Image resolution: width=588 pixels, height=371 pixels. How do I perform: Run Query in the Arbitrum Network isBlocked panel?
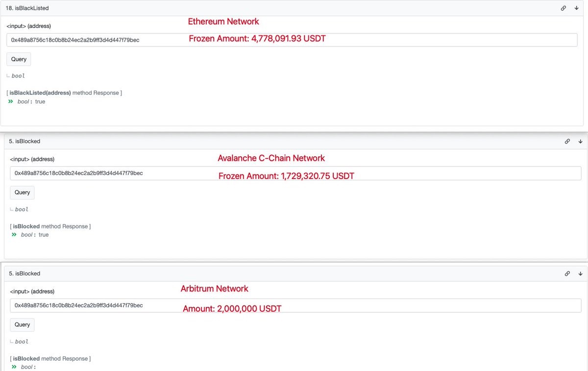pos(22,324)
